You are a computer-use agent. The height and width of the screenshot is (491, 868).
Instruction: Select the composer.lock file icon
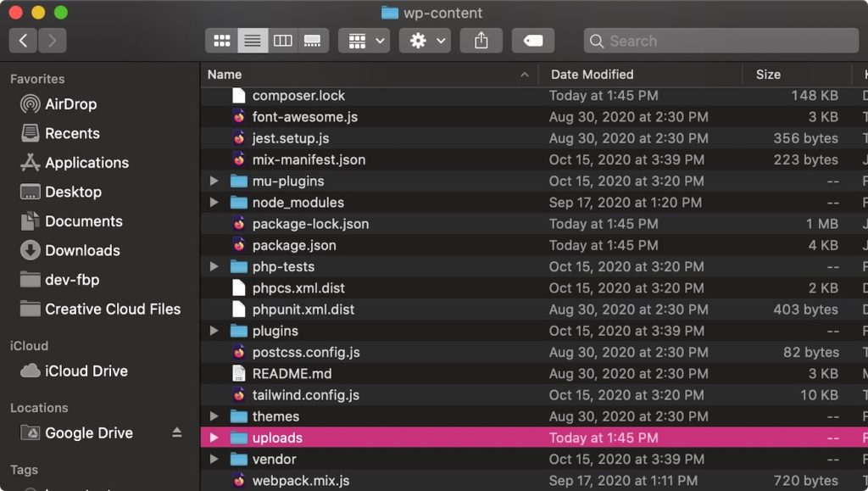pos(238,96)
